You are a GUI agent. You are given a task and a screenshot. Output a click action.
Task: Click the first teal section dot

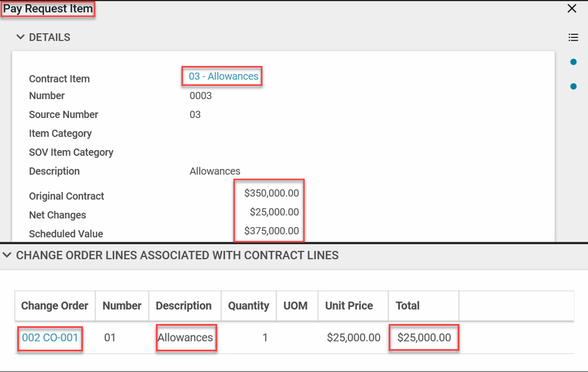pyautogui.click(x=573, y=62)
